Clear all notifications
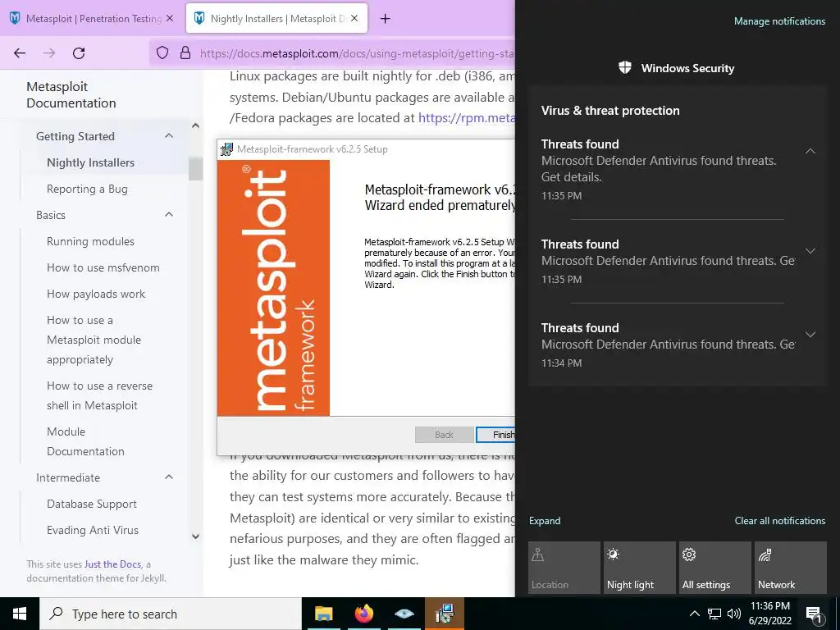The image size is (840, 630). click(780, 521)
